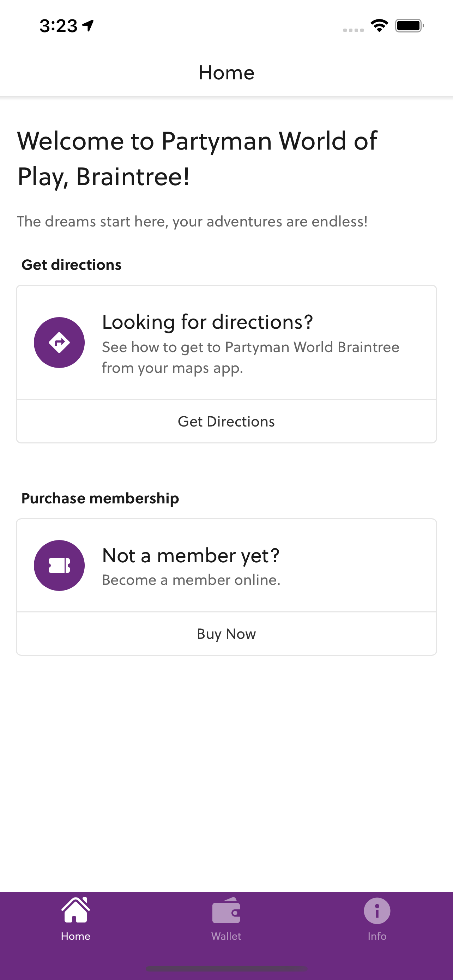
Task: Open the Wallet icon in bottom bar
Action: click(226, 911)
